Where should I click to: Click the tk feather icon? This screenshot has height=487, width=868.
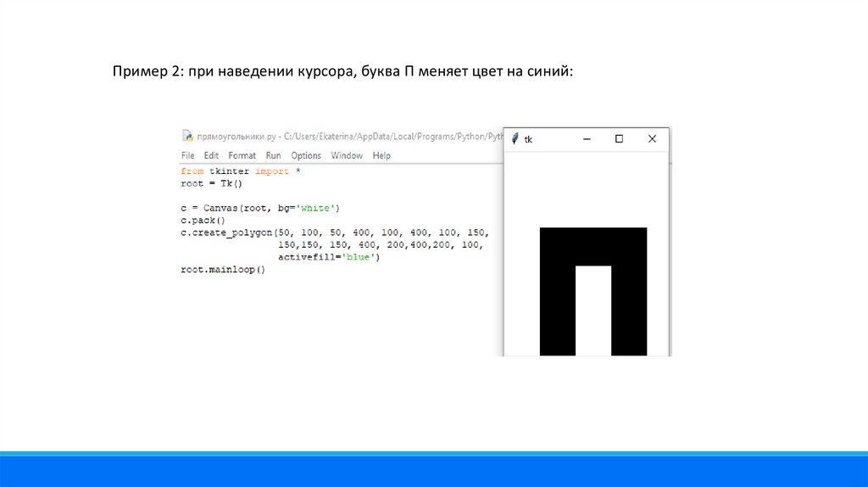click(x=515, y=139)
